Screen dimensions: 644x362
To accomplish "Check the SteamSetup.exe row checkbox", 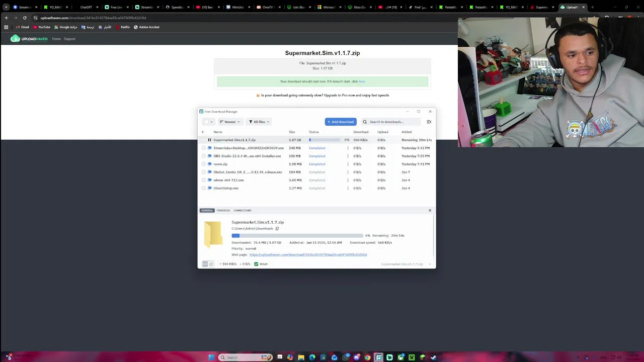I will (x=203, y=188).
